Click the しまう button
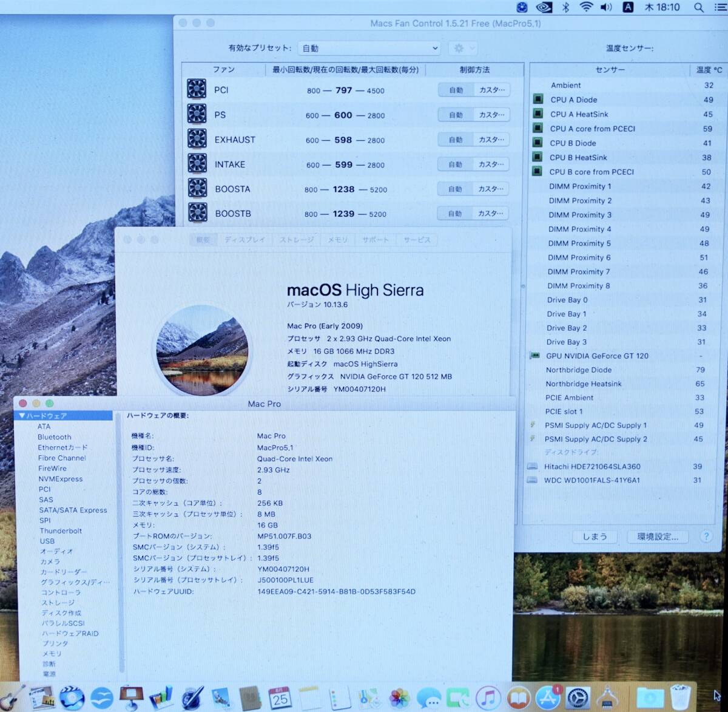Viewport: 728px width, 712px height. click(595, 537)
